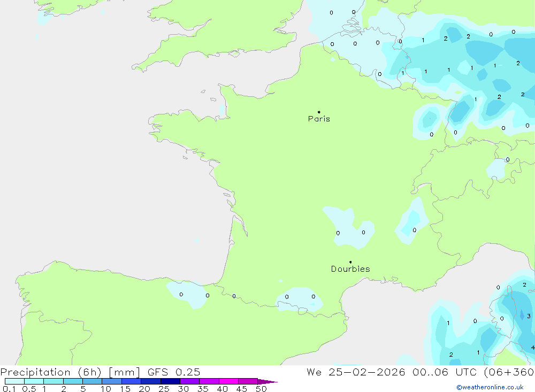
Task: Click the 50 legend scale value
Action: coord(261,389)
